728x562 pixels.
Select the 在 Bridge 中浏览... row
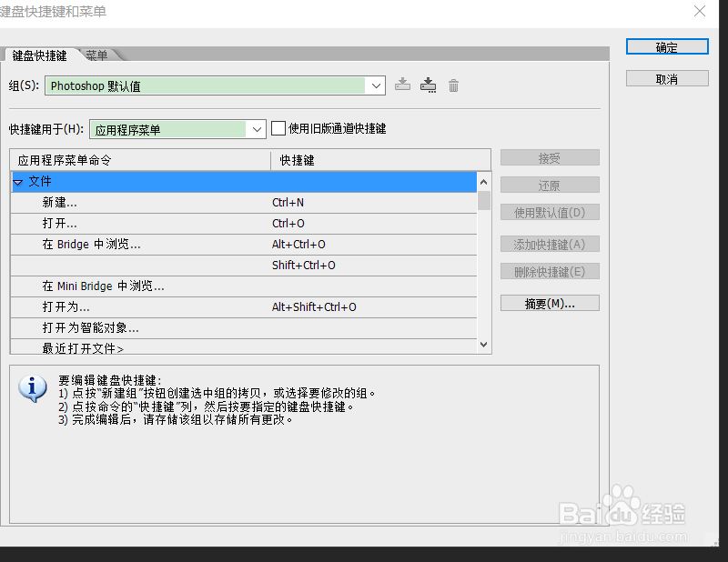coord(244,245)
